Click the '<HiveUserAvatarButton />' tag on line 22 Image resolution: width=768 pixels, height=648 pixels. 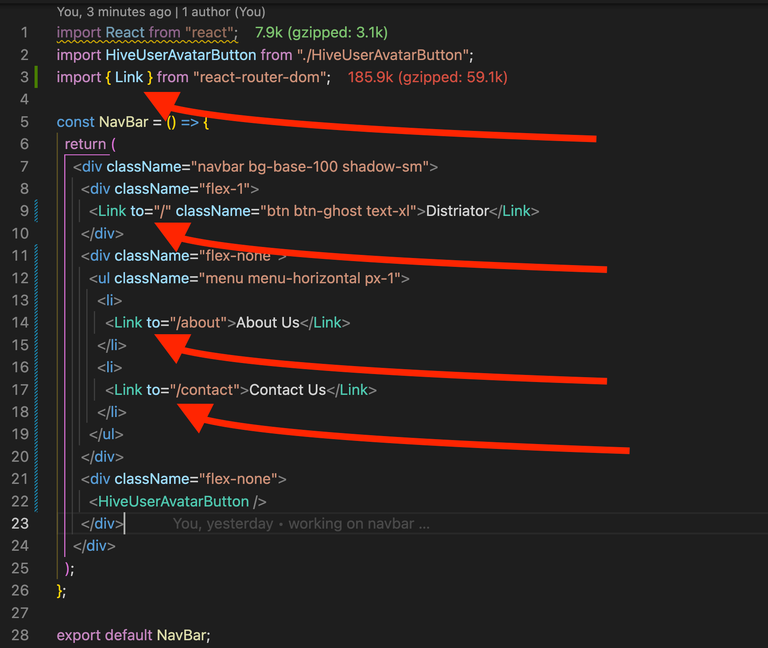pos(178,502)
